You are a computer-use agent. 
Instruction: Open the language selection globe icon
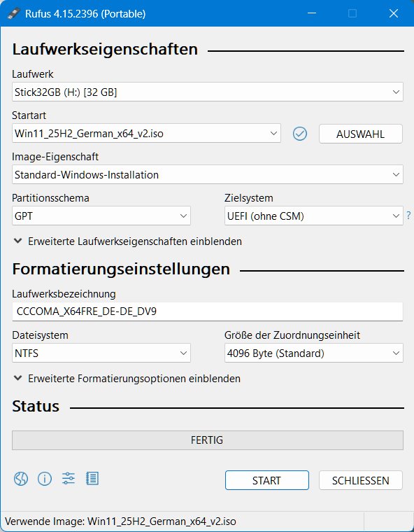[x=21, y=479]
